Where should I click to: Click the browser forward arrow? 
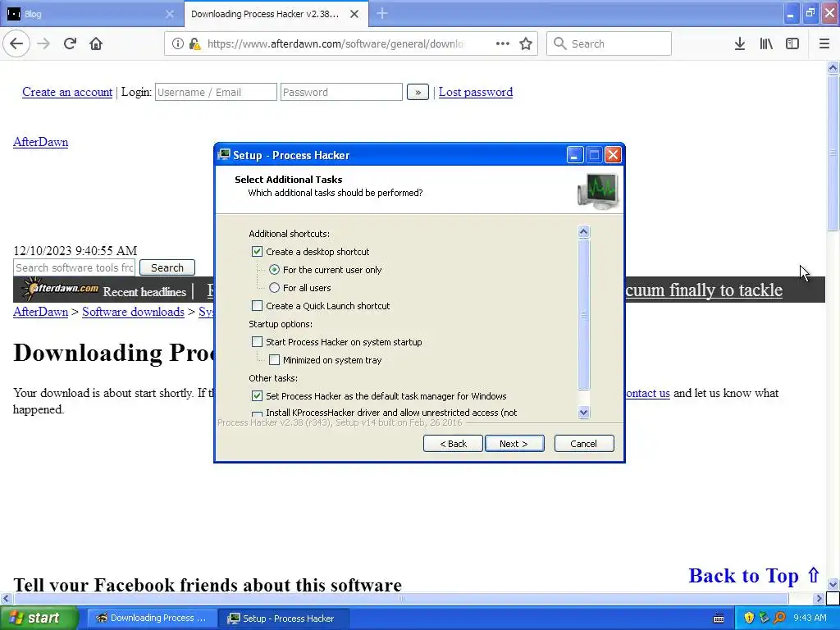point(44,43)
